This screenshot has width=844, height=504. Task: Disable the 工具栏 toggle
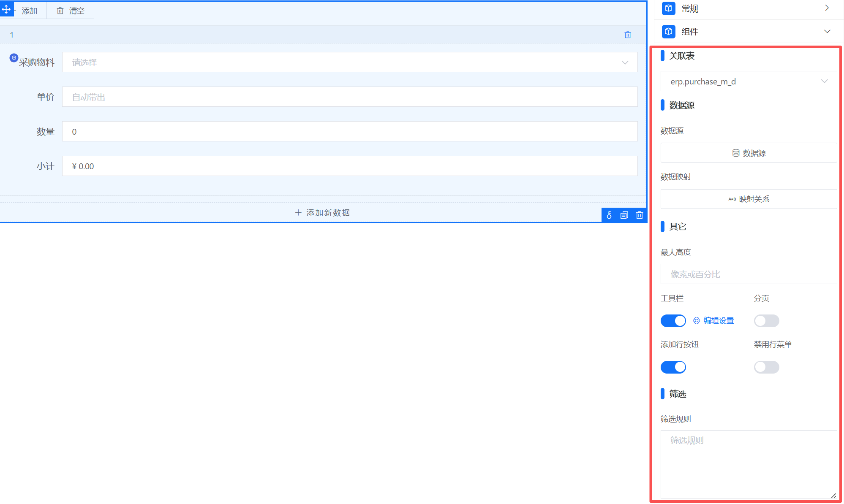[x=673, y=321]
